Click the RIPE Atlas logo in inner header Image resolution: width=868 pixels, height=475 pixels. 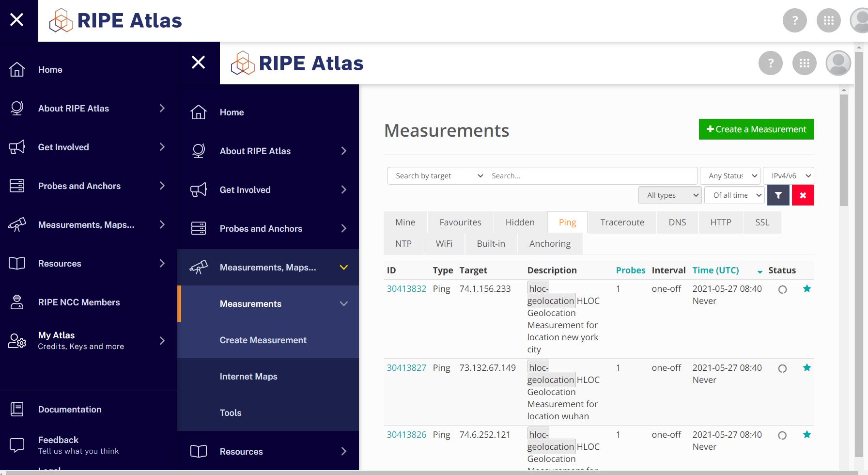pyautogui.click(x=297, y=63)
